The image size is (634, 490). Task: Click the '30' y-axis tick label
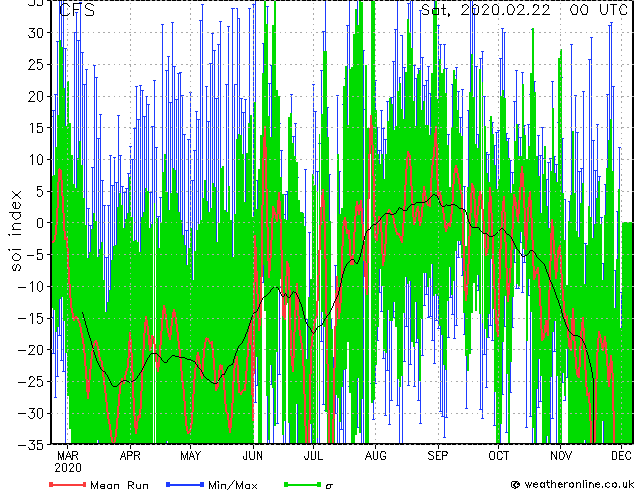(36, 33)
